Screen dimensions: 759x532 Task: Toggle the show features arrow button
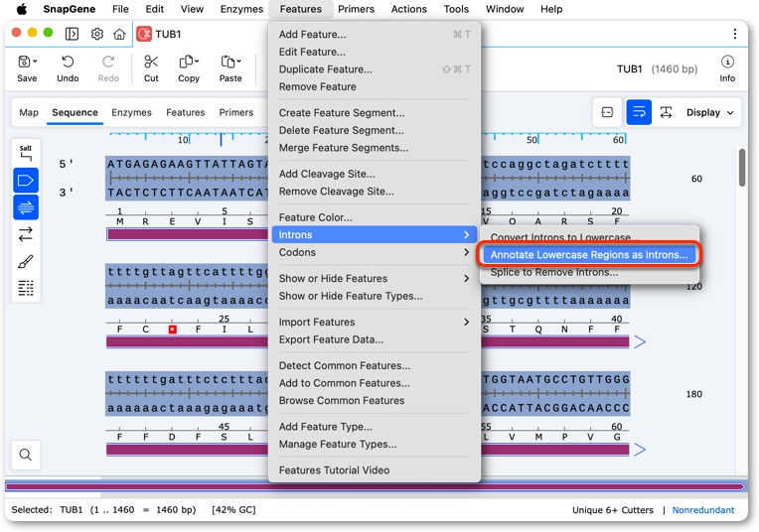point(26,181)
